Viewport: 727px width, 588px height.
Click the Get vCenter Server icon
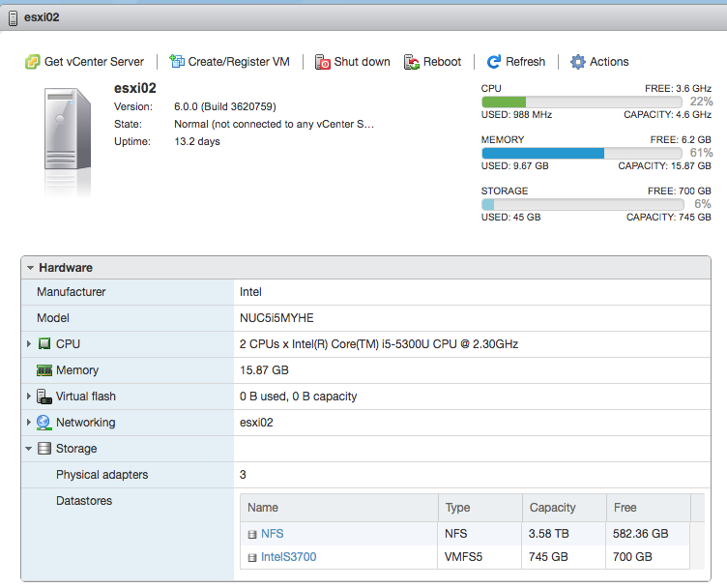click(x=33, y=62)
